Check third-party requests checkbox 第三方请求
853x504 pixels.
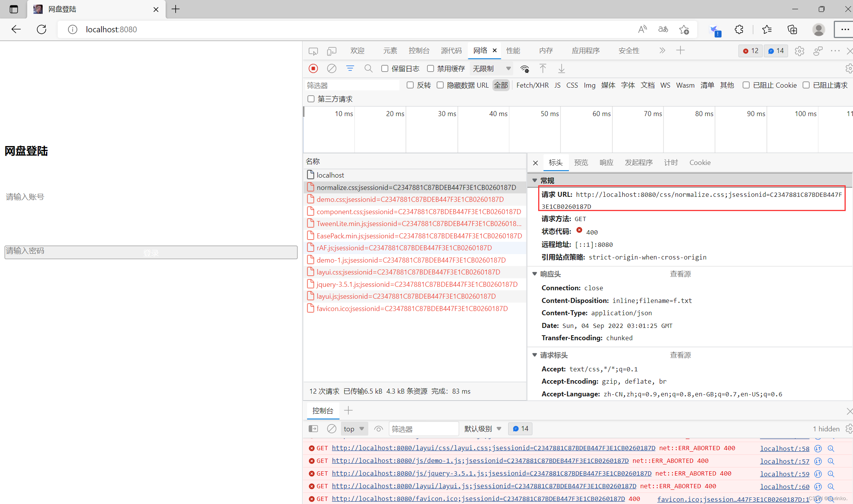[311, 99]
